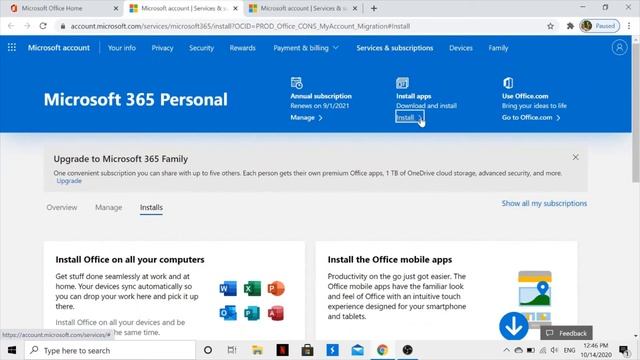Reload the page with the refresh button
Screen dimensions: 640x360
tap(43, 26)
